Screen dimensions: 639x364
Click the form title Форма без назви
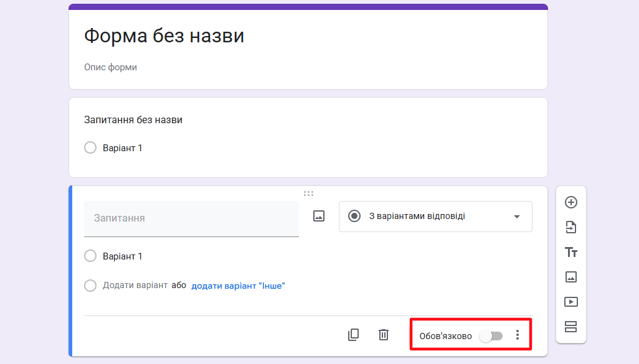click(164, 36)
